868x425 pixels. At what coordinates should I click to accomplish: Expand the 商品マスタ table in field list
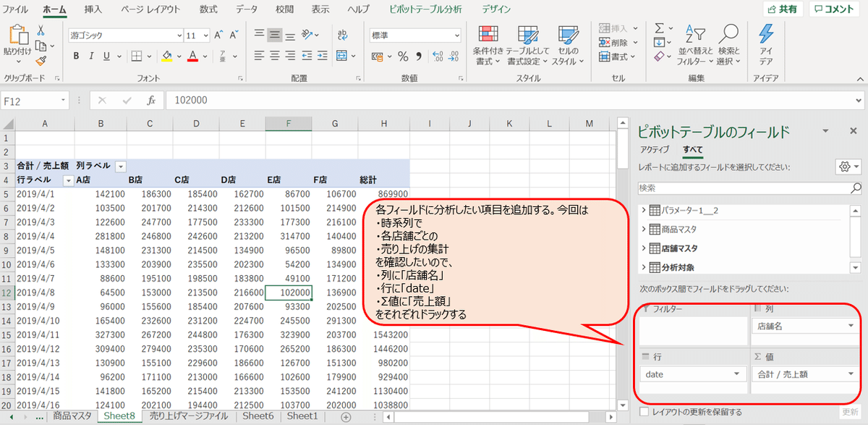[644, 230]
